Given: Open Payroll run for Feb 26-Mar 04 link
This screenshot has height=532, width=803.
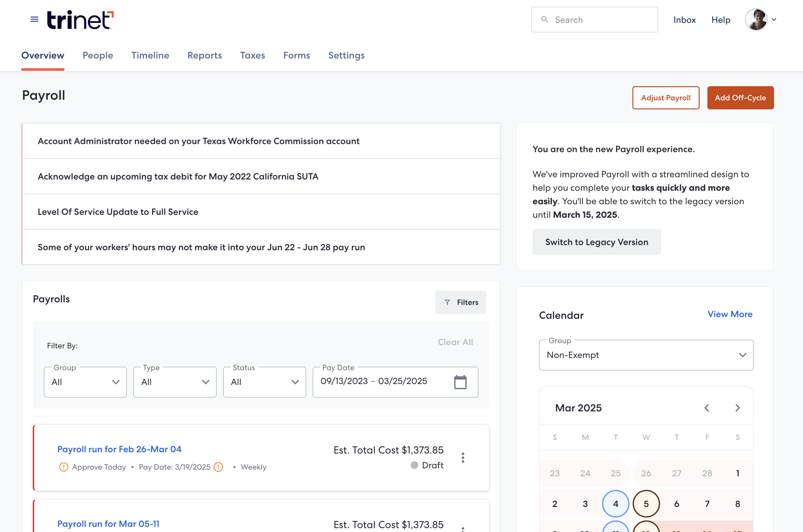Looking at the screenshot, I should [119, 449].
